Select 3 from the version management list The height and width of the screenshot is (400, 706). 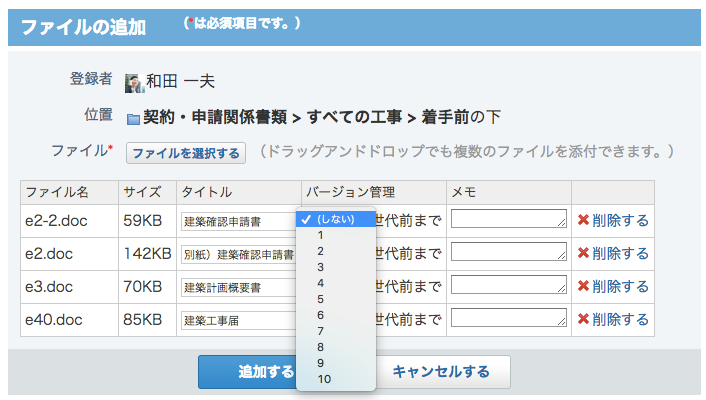click(x=320, y=267)
